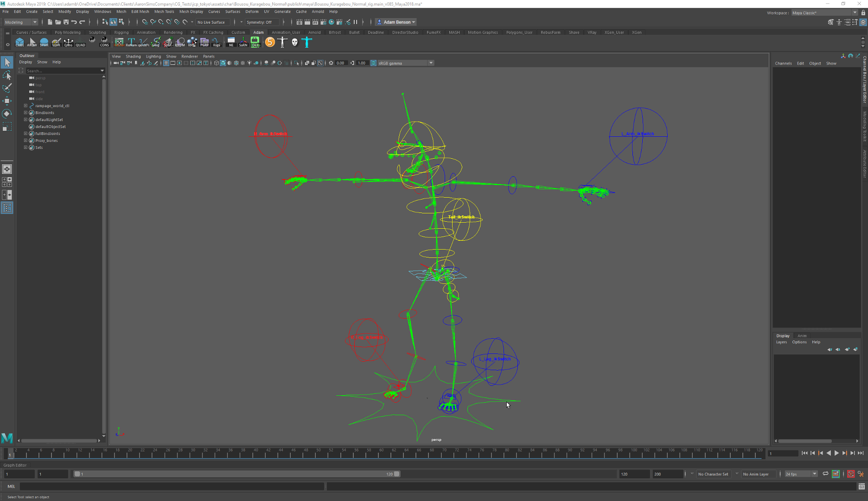Activate the Rotate tool in toolbox
This screenshot has width=868, height=501.
pos(7,114)
